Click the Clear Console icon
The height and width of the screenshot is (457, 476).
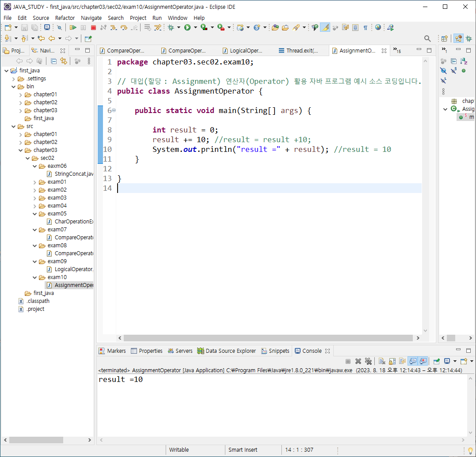(382, 361)
